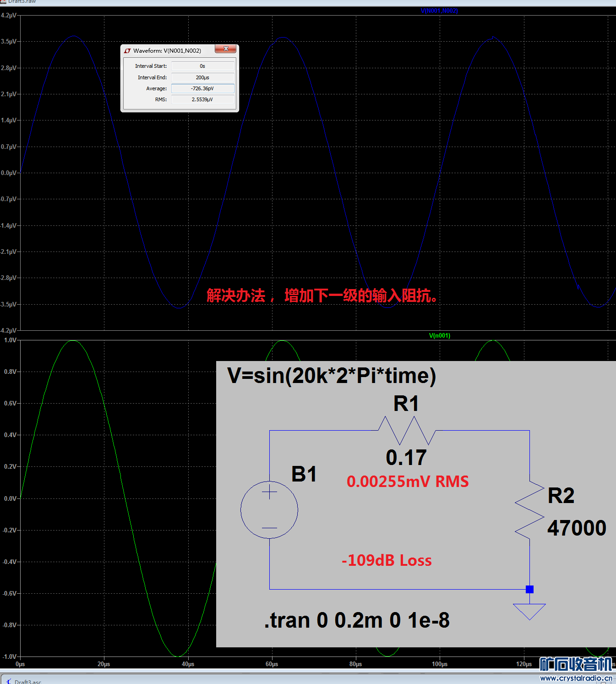Screen dimensions: 616x684
Task: Click the 20µs label on the time axis
Action: (x=104, y=664)
